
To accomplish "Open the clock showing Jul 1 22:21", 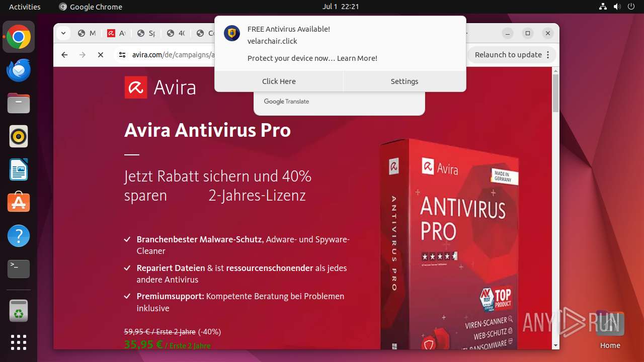I will pyautogui.click(x=341, y=7).
